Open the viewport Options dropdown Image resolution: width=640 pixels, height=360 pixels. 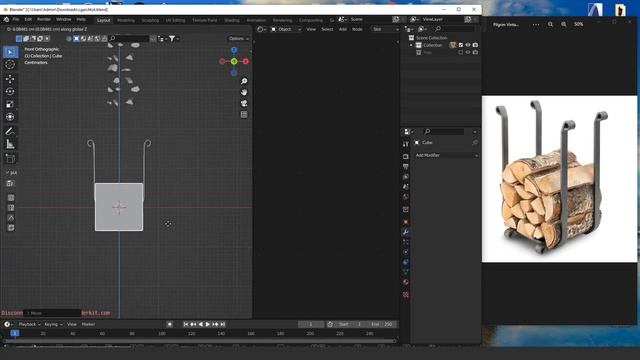[238, 38]
